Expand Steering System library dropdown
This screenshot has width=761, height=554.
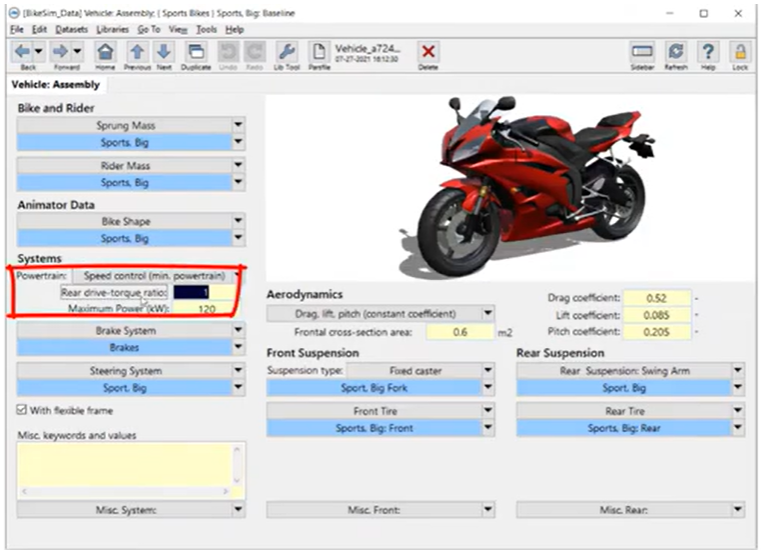point(238,370)
